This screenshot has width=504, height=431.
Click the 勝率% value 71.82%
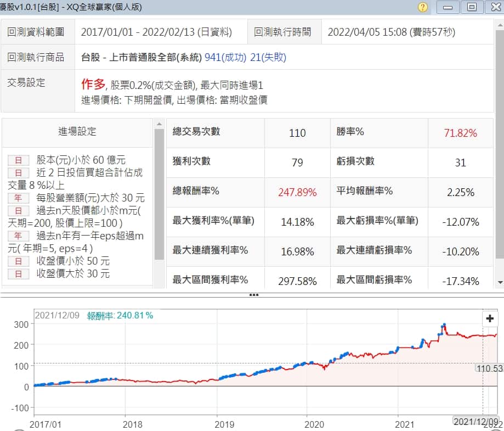[460, 133]
